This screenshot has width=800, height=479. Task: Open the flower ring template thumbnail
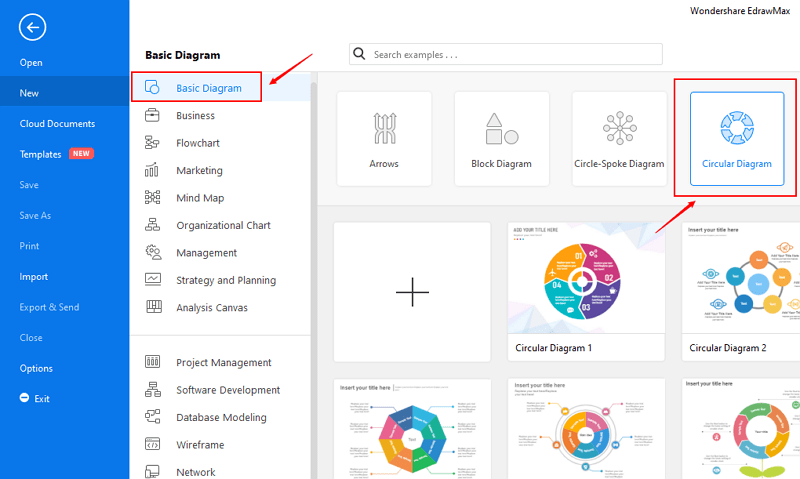(741, 429)
